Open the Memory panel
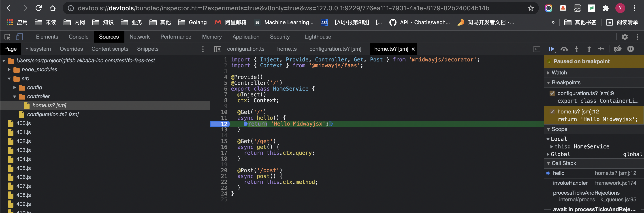Viewport: 644px width, 213px height. point(212,37)
